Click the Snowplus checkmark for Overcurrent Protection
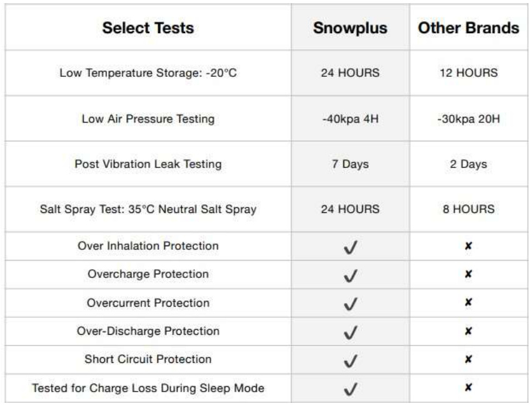 click(x=351, y=304)
